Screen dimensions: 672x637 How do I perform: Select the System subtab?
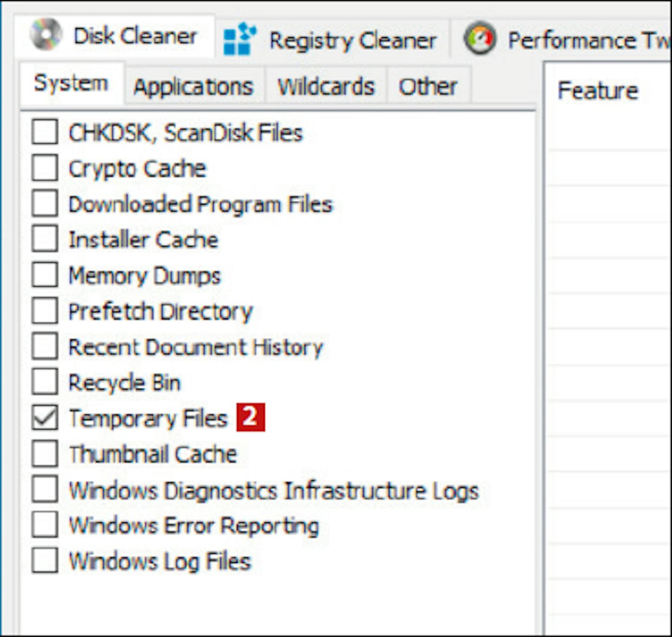[x=71, y=83]
